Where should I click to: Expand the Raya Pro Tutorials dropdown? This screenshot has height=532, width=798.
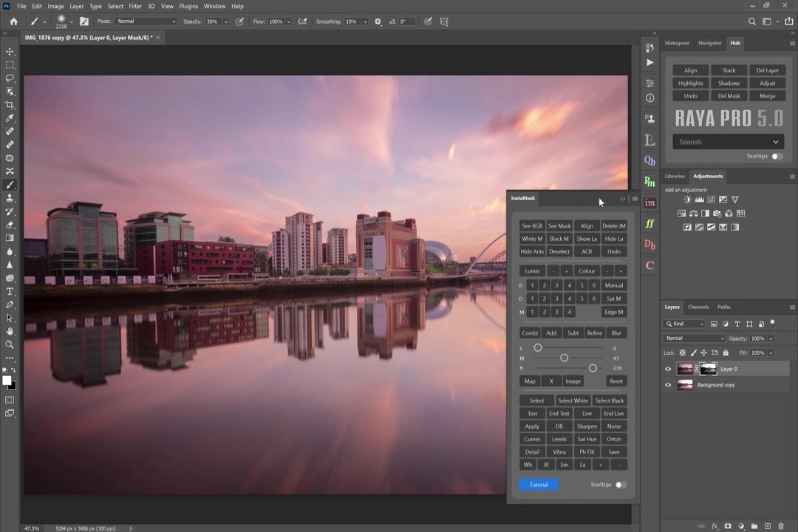click(x=728, y=142)
